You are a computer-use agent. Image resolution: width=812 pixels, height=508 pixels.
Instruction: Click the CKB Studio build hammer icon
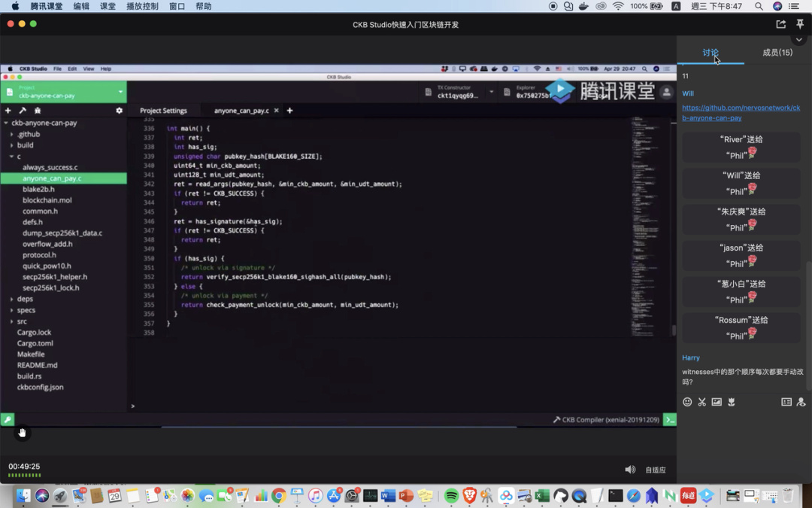pos(23,111)
